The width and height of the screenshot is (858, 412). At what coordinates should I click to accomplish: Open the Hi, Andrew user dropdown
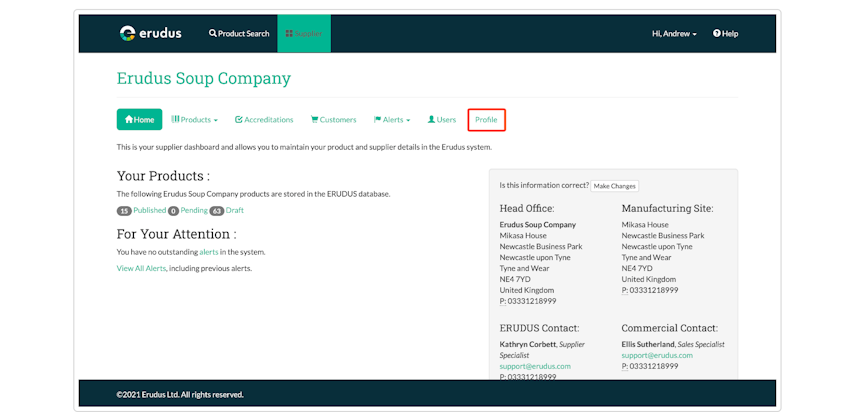[x=674, y=33]
